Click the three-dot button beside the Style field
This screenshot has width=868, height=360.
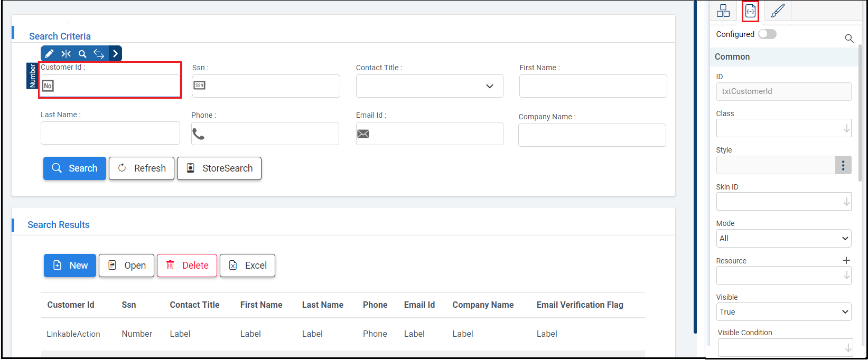tap(843, 165)
